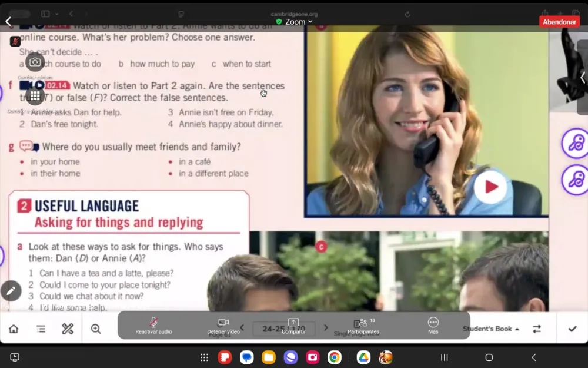Screen dimensions: 588x368
Task: Tap Abandonar to leave the meeting
Action: (x=559, y=21)
